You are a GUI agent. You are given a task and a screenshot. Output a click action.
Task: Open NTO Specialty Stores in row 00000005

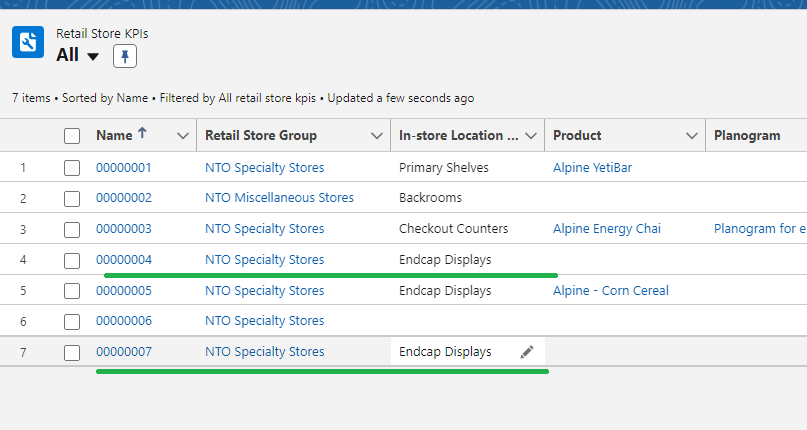point(265,290)
